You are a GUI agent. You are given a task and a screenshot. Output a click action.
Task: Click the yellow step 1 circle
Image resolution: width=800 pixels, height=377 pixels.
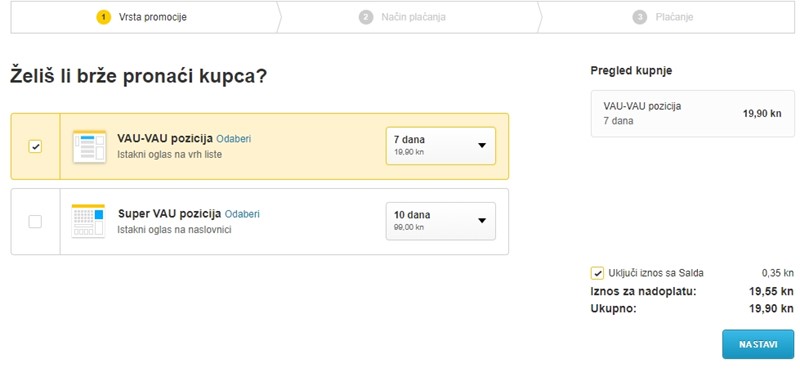click(x=104, y=17)
